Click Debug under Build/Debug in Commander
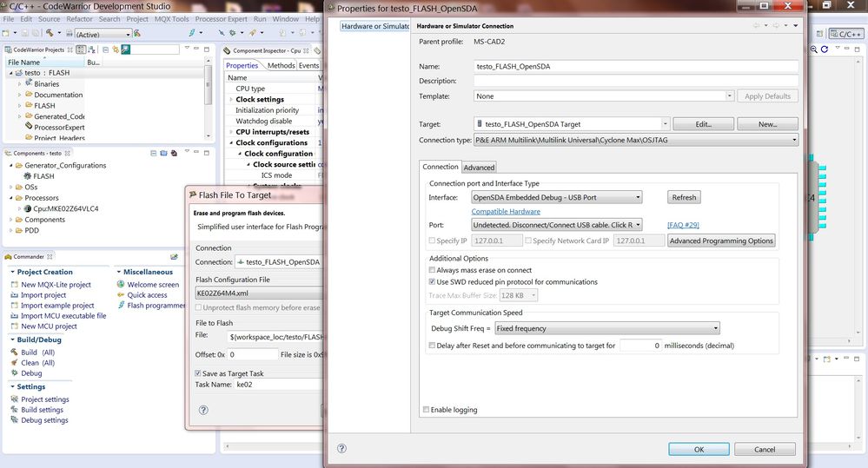The width and height of the screenshot is (868, 468). point(31,373)
